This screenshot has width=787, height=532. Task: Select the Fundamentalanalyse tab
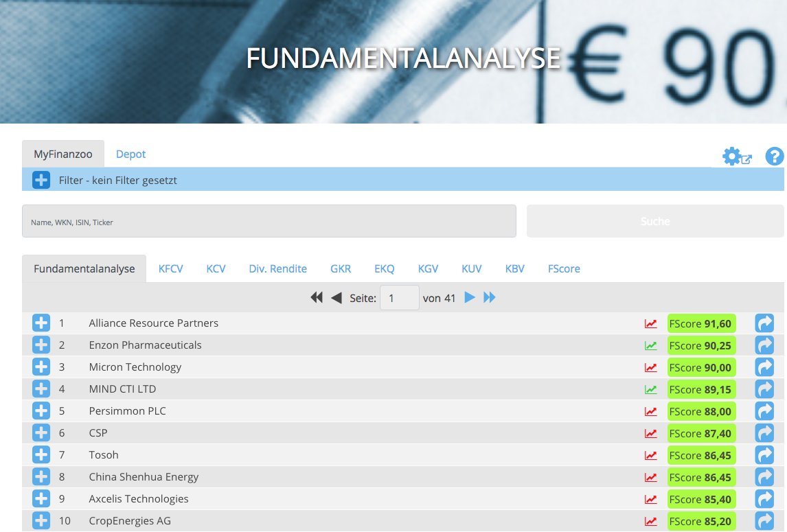pyautogui.click(x=84, y=268)
